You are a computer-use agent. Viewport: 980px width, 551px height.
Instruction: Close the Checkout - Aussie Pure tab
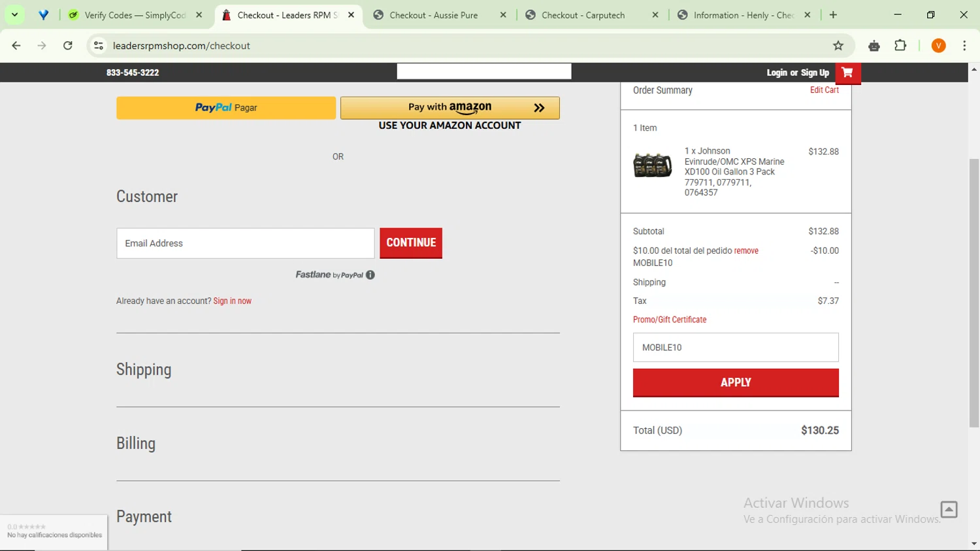(503, 15)
